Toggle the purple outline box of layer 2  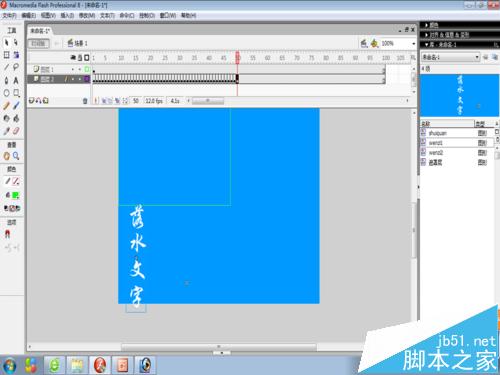click(87, 79)
